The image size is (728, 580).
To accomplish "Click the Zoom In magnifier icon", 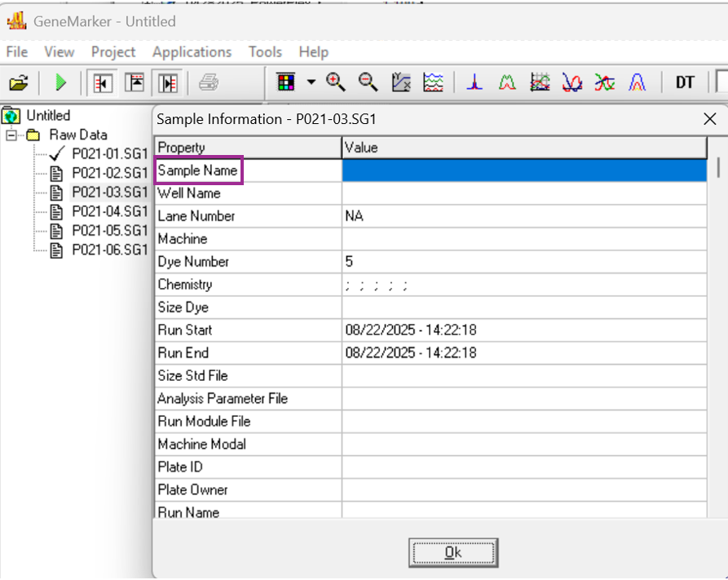I will click(x=336, y=82).
